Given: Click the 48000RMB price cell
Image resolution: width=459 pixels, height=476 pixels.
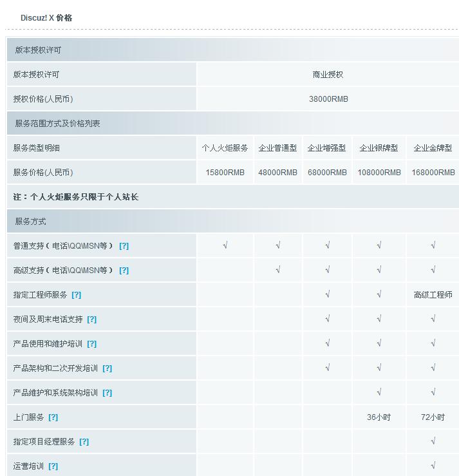Looking at the screenshot, I should tap(277, 173).
